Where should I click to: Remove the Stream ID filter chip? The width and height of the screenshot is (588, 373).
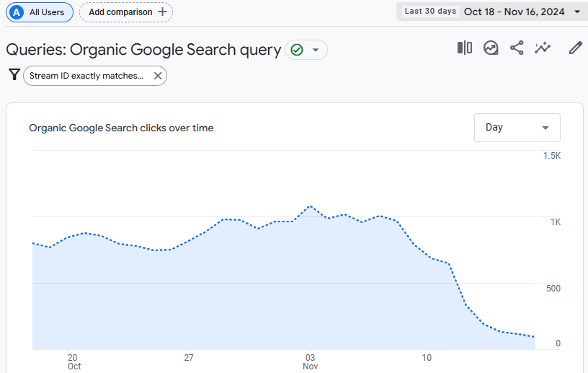[x=157, y=76]
